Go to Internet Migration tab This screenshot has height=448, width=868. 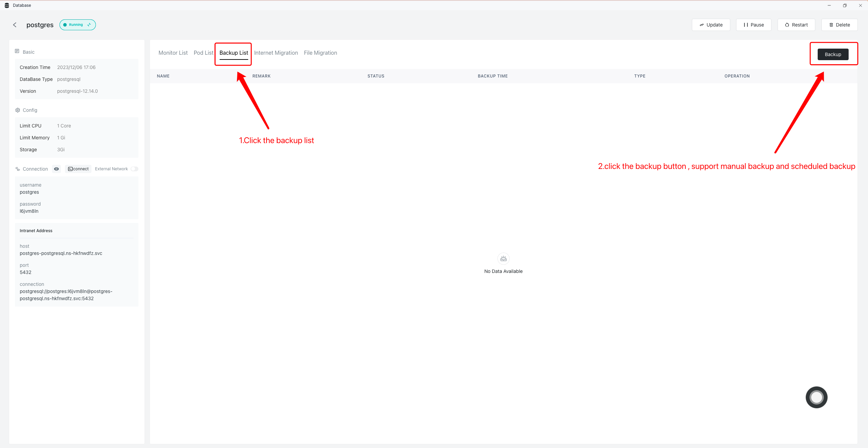click(276, 53)
